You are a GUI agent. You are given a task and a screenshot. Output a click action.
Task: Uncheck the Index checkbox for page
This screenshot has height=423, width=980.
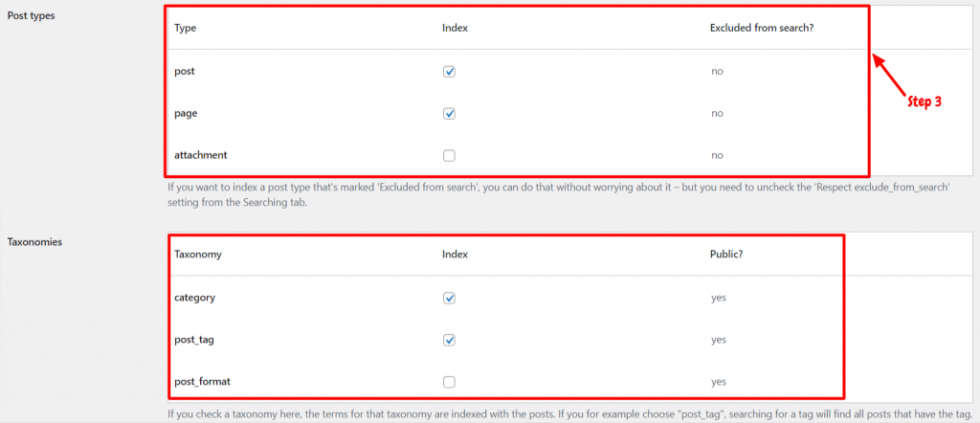tap(449, 114)
